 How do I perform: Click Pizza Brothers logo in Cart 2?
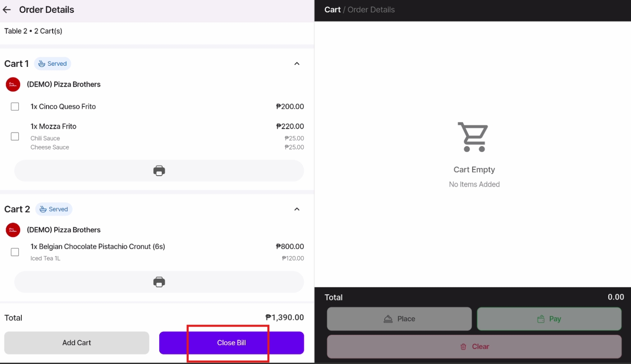point(13,230)
